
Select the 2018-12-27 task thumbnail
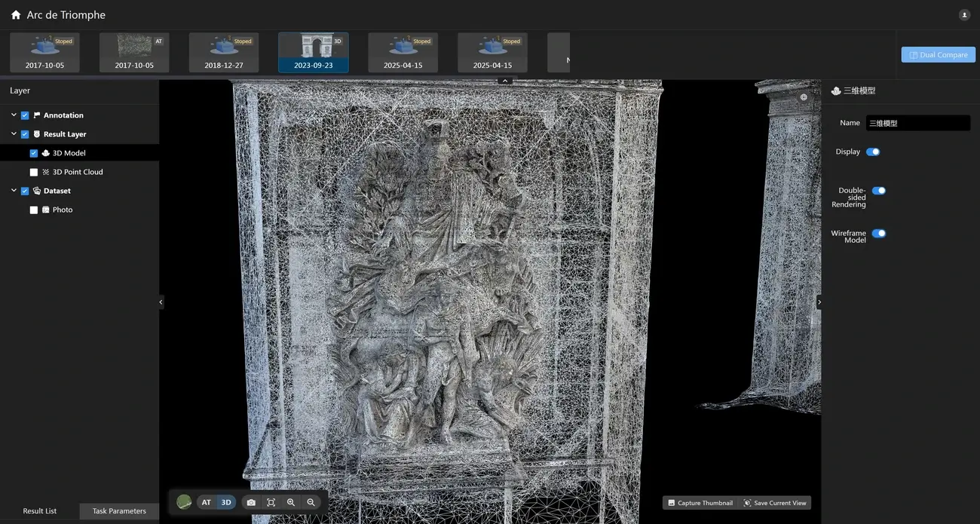click(x=224, y=53)
